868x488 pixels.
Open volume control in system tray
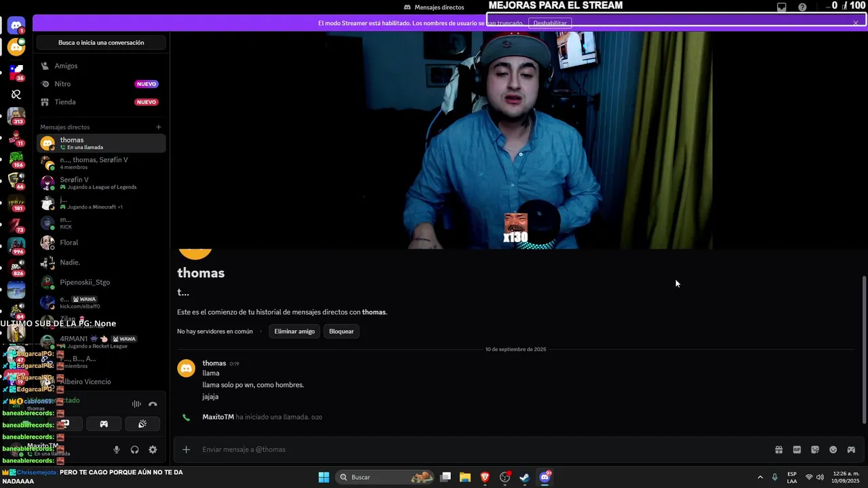pyautogui.click(x=820, y=477)
